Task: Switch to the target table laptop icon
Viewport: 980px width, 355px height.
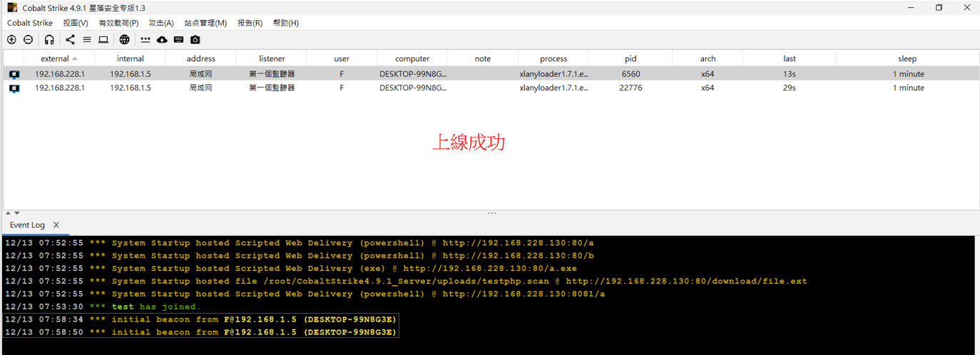Action: pos(103,40)
